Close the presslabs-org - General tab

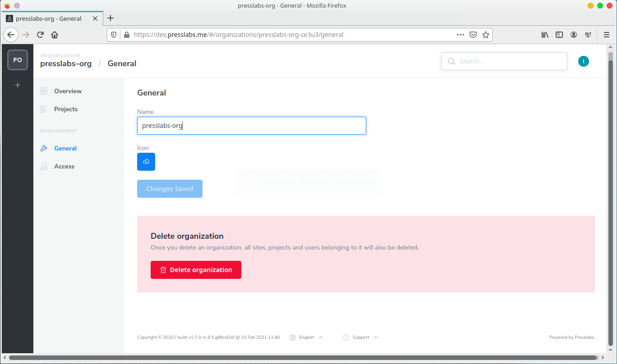[x=95, y=18]
